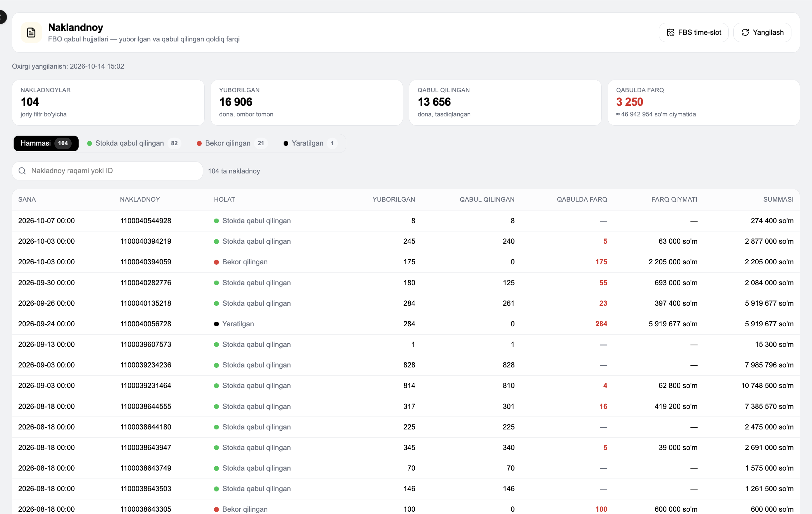Open the FBS time-slot button

(x=694, y=32)
